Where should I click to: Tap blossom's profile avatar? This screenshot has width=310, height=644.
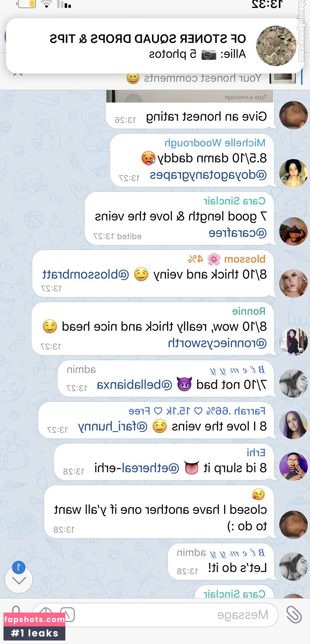293,284
